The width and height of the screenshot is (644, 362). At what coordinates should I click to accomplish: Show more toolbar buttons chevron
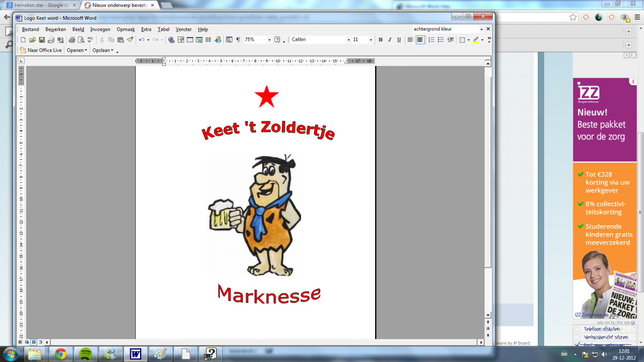point(489,39)
